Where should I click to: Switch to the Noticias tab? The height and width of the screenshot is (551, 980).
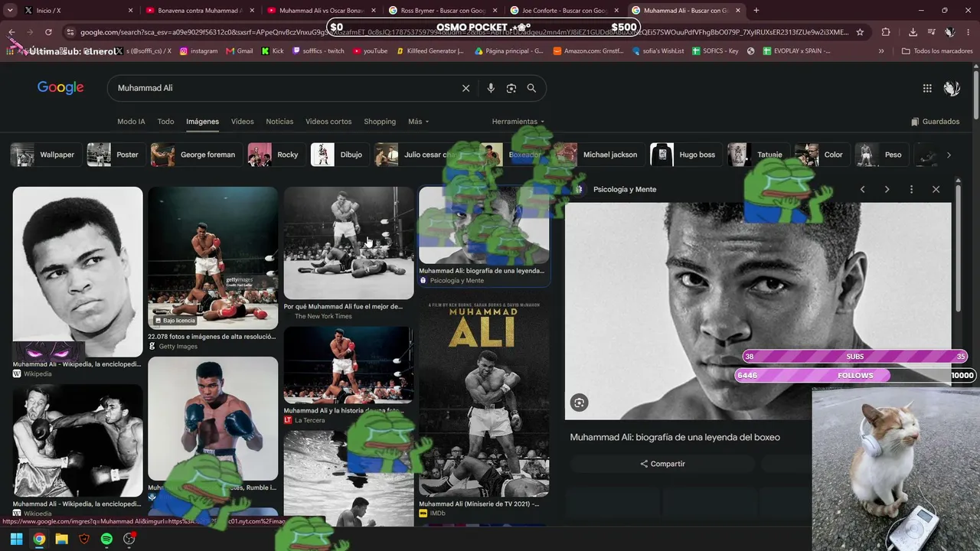(x=279, y=122)
